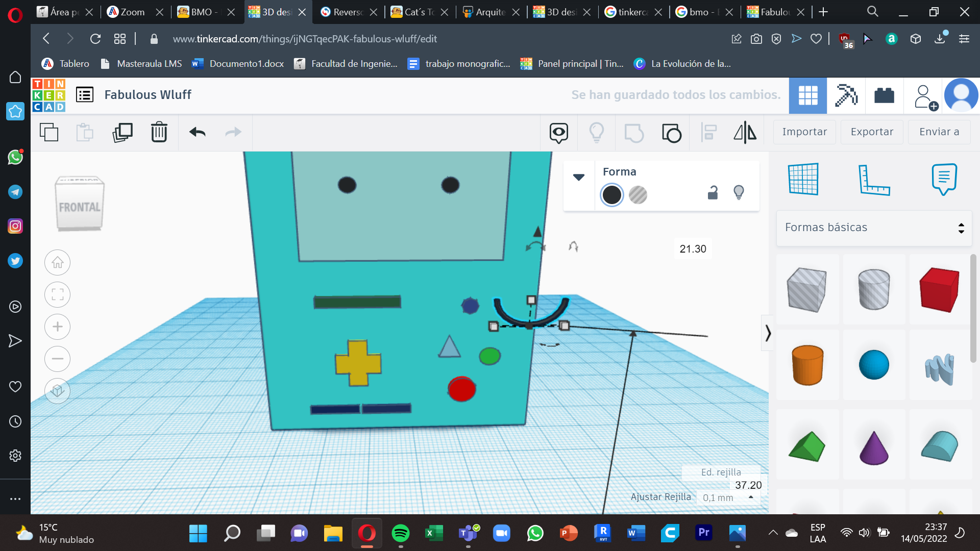Delete selected shape with trash icon
This screenshot has width=980, height=551.
[159, 132]
